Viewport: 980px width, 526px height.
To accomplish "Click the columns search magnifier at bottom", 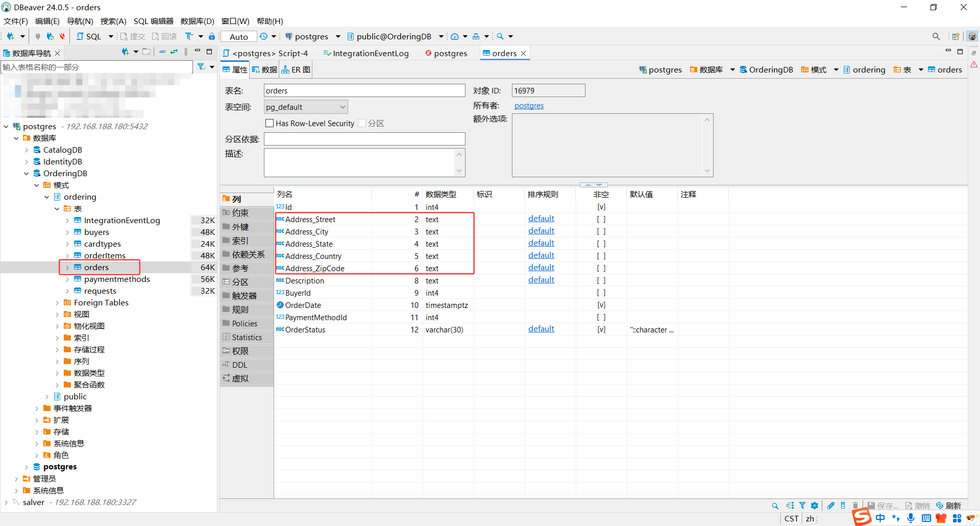I will 775,506.
